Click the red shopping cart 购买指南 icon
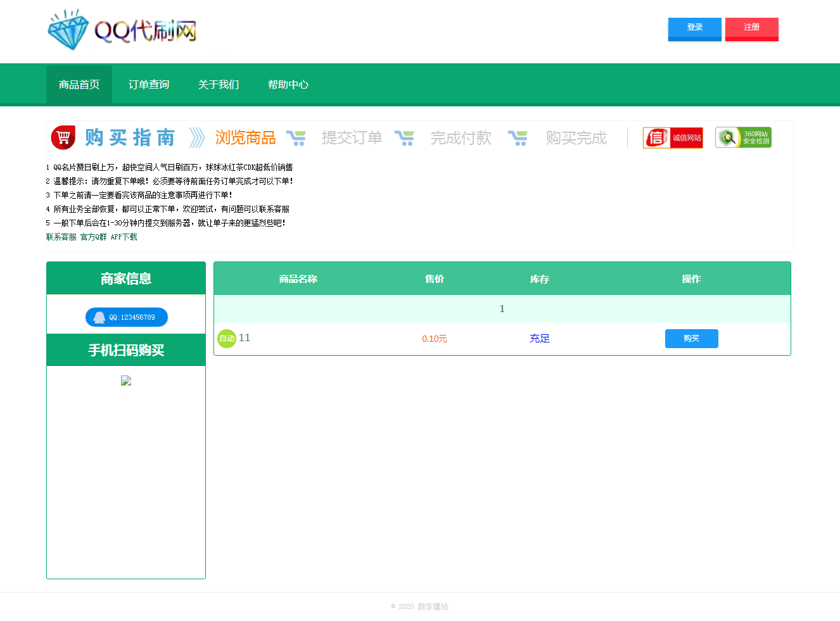 (63, 137)
